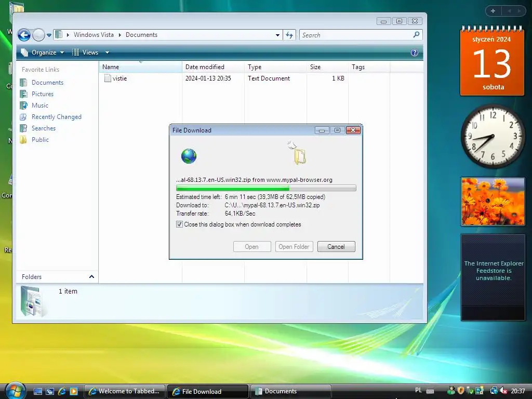Viewport: 532px width, 399px height.
Task: Click the Text Document type cell
Action: pos(269,78)
